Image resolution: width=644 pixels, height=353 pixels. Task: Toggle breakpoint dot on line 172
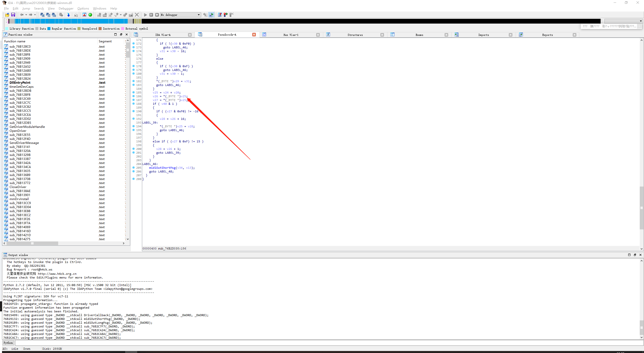tap(133, 44)
